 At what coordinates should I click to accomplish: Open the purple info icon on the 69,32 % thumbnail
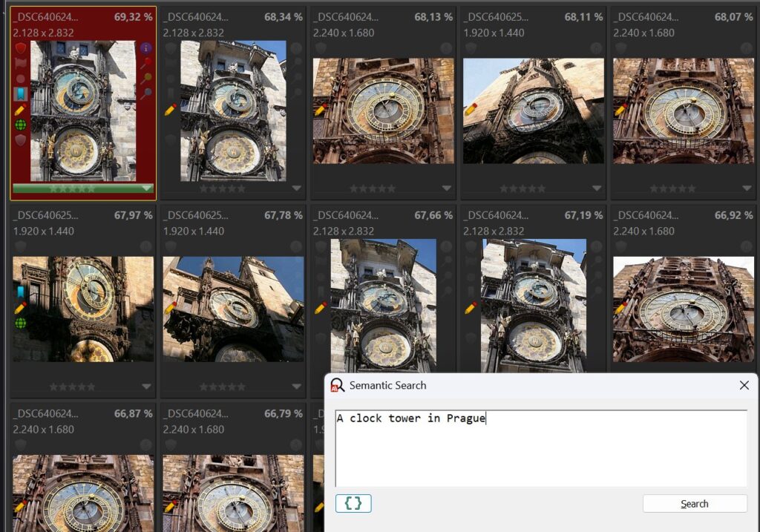coord(146,48)
